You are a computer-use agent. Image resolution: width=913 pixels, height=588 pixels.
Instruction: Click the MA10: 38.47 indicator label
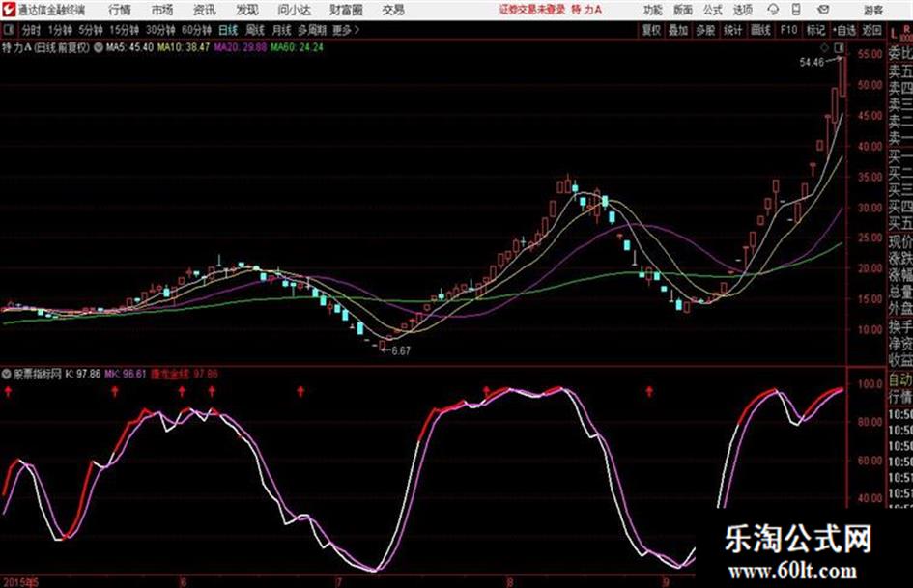[184, 47]
